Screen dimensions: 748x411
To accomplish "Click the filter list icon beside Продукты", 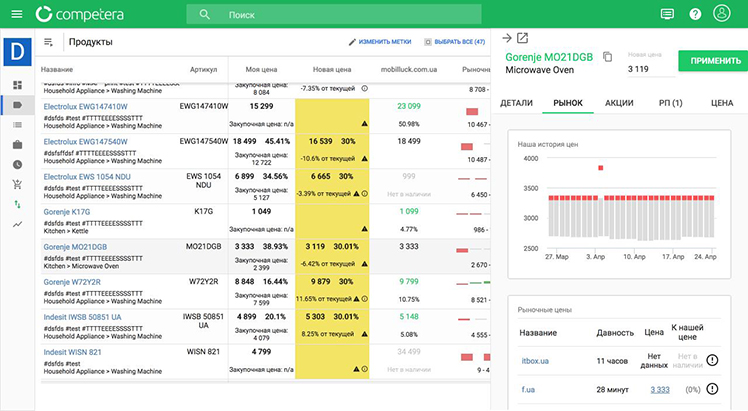I will click(48, 42).
